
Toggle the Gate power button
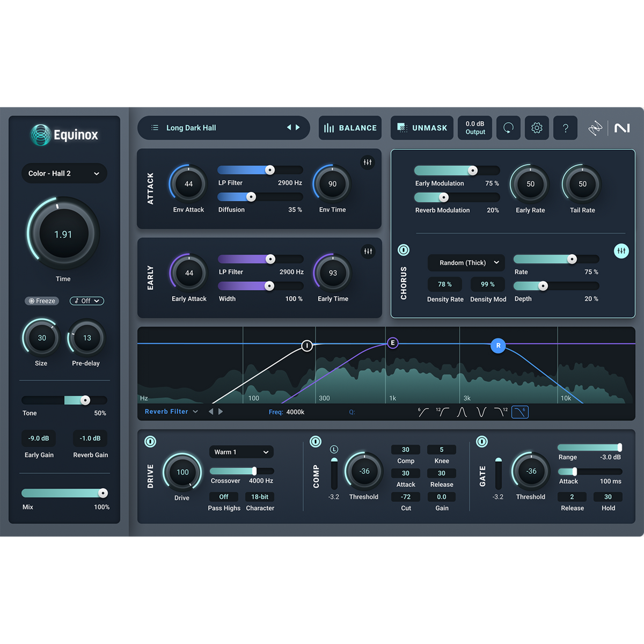[x=482, y=442]
